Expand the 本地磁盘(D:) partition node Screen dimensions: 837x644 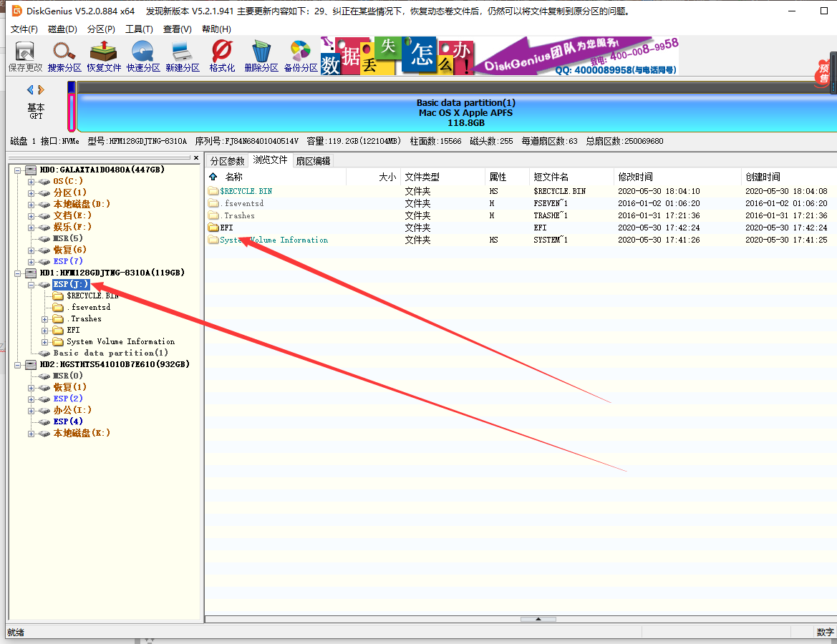coord(31,205)
